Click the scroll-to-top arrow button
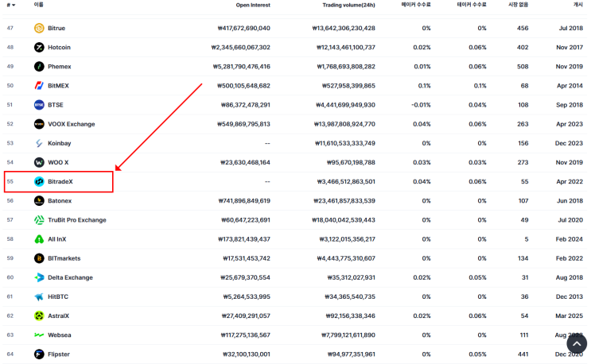This screenshot has height=364, width=591. (577, 343)
